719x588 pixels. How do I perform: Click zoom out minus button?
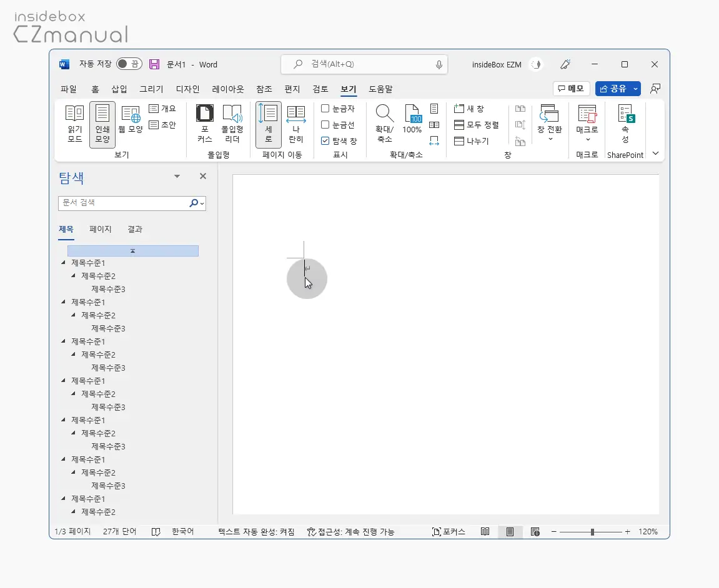pyautogui.click(x=554, y=532)
